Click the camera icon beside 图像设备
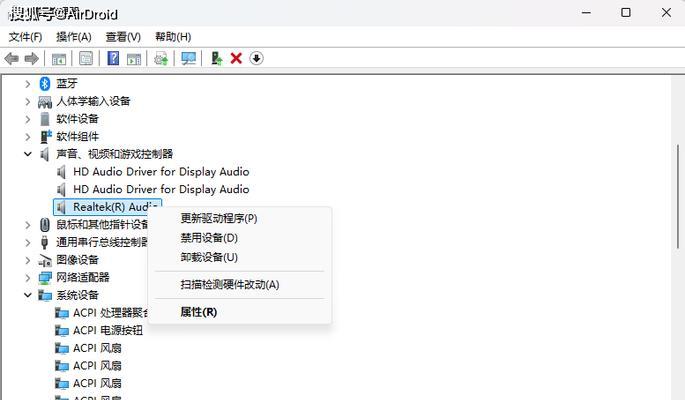685x400 pixels. [x=45, y=260]
